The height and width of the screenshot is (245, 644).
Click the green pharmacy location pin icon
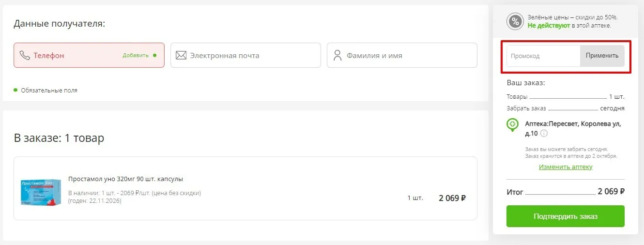[x=512, y=125]
